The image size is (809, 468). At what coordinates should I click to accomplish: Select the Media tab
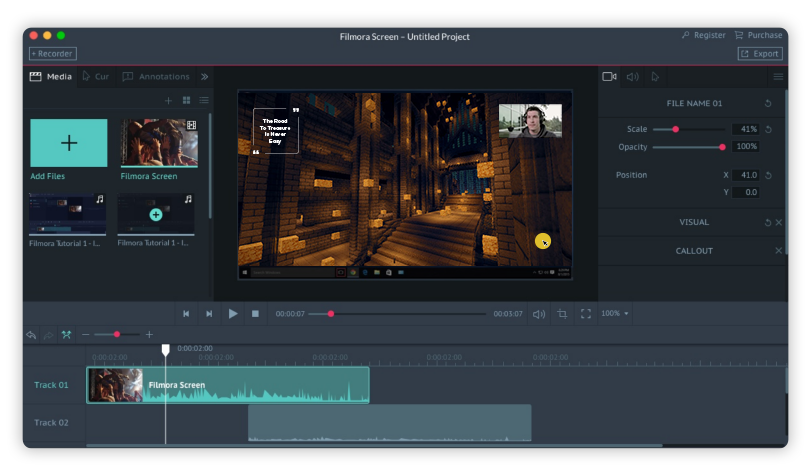(51, 76)
